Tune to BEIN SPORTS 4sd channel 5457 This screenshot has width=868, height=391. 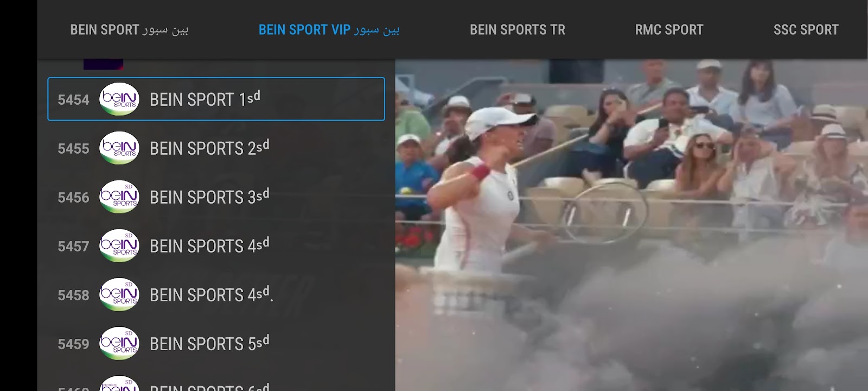click(x=216, y=245)
